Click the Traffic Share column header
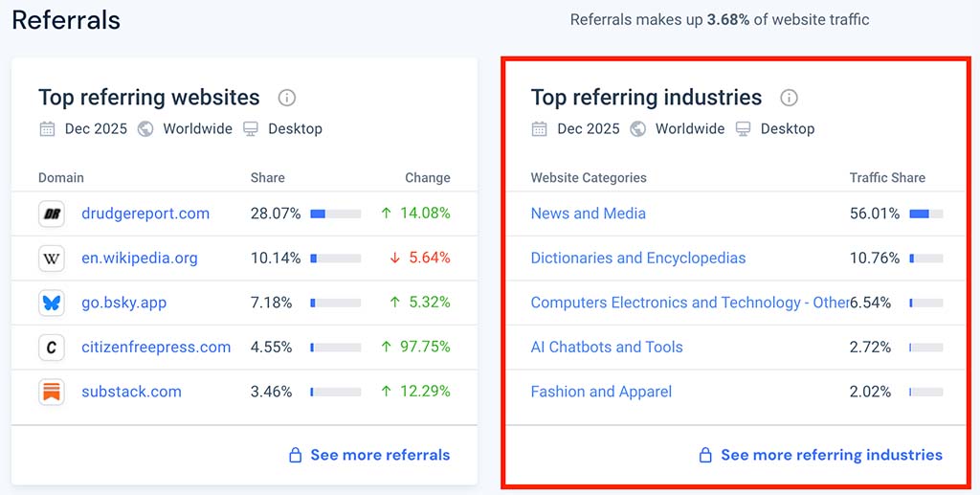Screen dimensions: 980x495 pyautogui.click(x=887, y=178)
